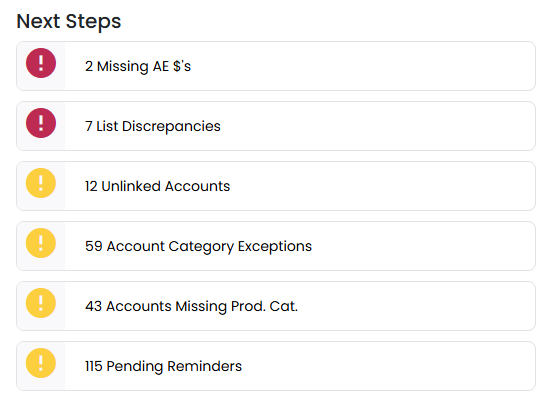Select warning icon next to Accounts Missing Prod. Cat.

[x=41, y=303]
